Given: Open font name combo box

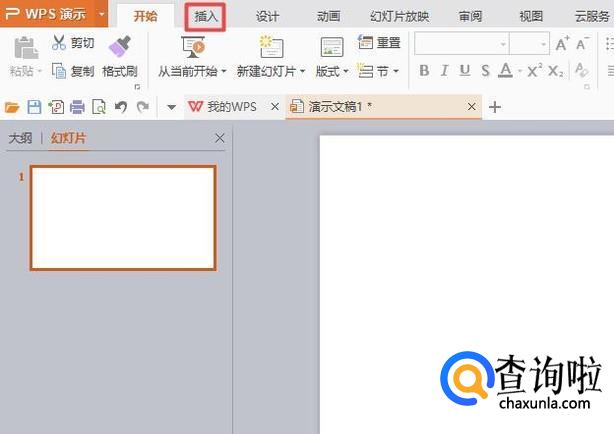Looking at the screenshot, I should [x=462, y=44].
